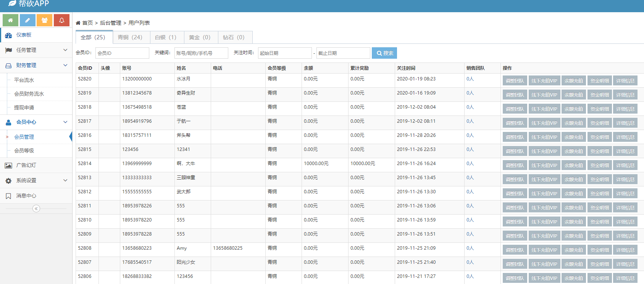Open 会员管理 in the sidebar
The image size is (644, 284).
tap(24, 137)
